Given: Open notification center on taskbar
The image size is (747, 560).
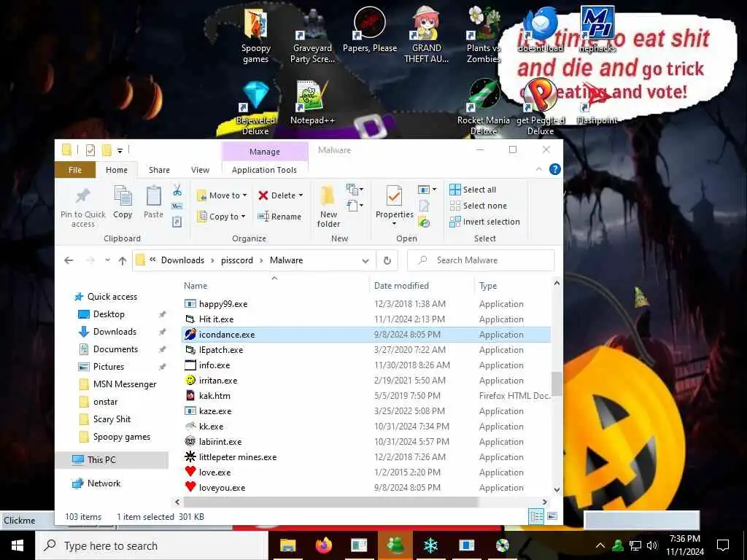Looking at the screenshot, I should pos(723,545).
